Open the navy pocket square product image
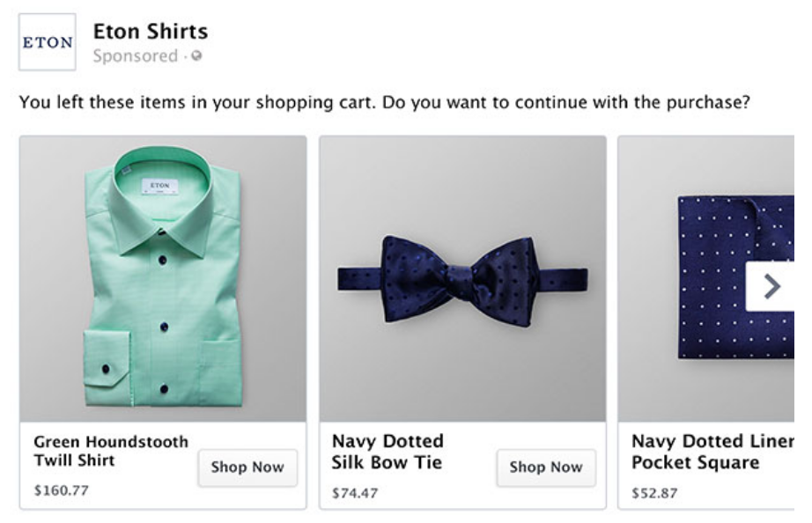 (705, 278)
